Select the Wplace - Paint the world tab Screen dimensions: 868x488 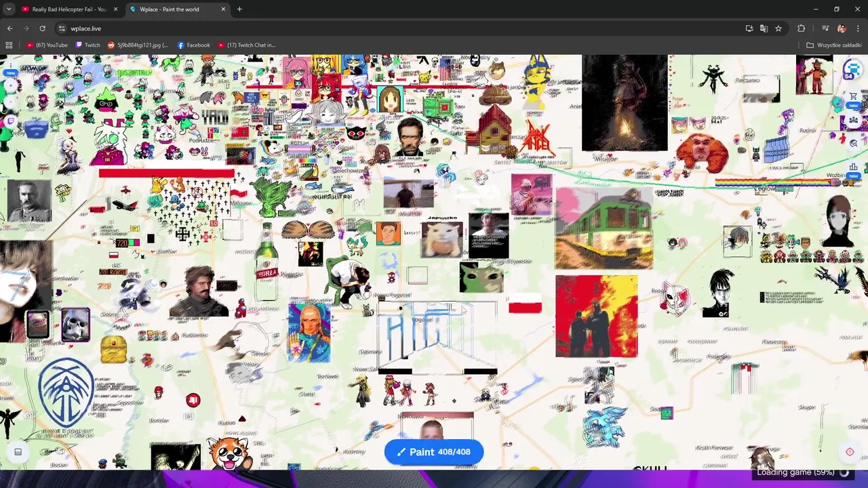(x=178, y=9)
